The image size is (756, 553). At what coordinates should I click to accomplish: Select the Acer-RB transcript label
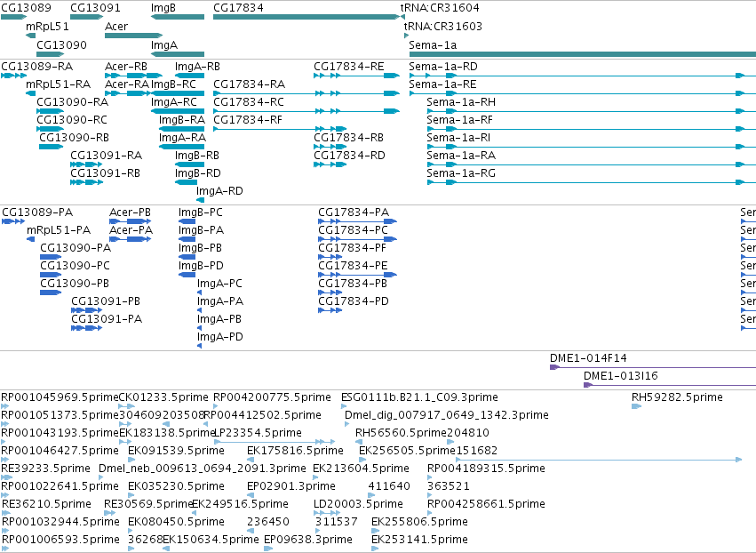126,66
